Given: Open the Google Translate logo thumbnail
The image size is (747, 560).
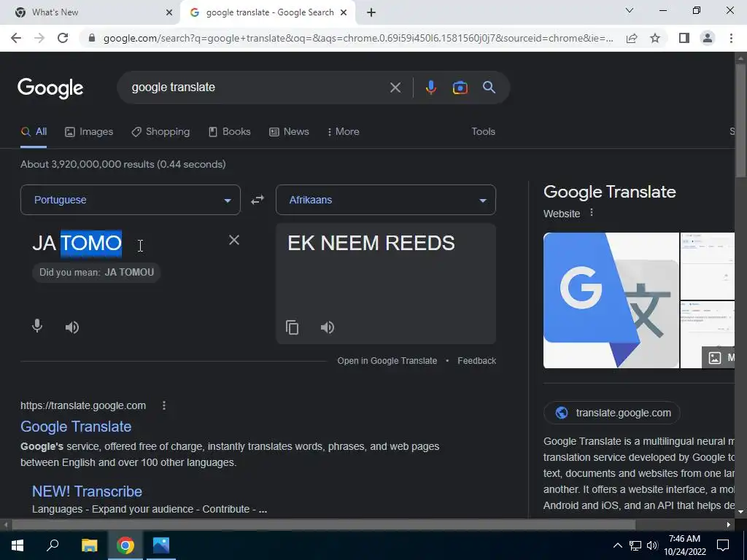Looking at the screenshot, I should (611, 300).
